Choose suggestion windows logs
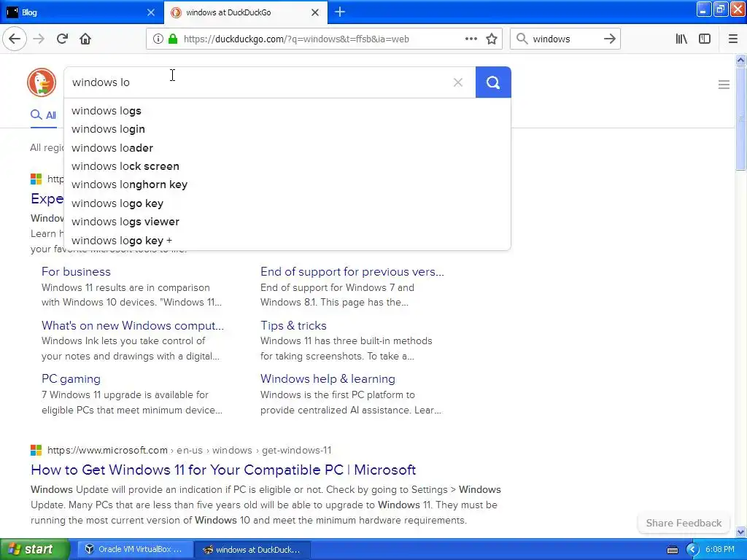 (x=287, y=111)
